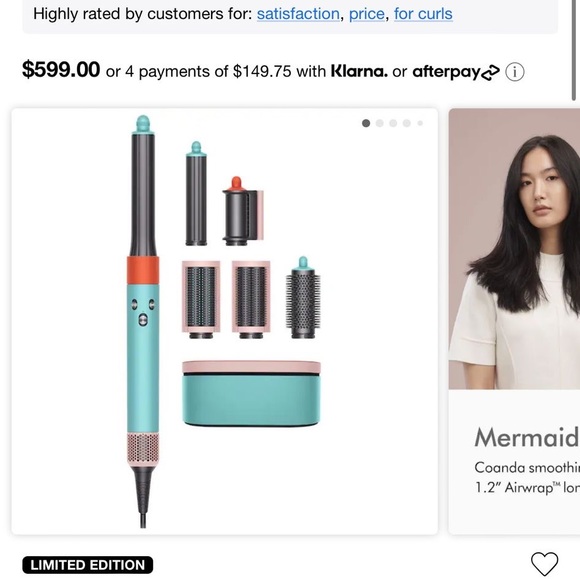Click the teal storage case in image

click(x=252, y=393)
